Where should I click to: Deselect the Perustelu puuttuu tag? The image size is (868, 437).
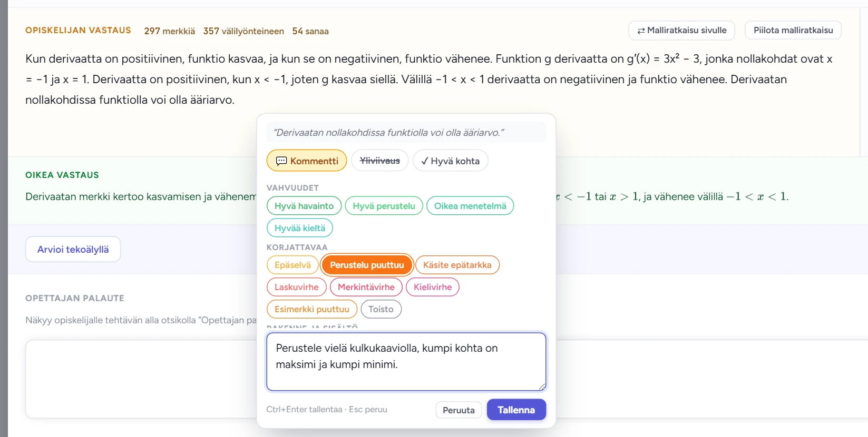point(367,265)
